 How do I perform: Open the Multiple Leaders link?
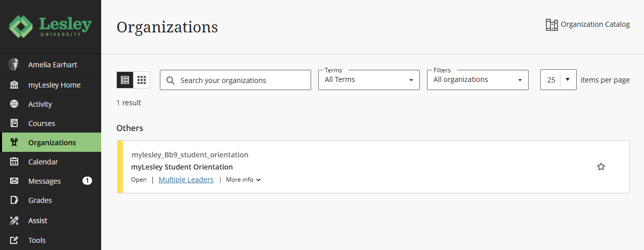tap(186, 180)
